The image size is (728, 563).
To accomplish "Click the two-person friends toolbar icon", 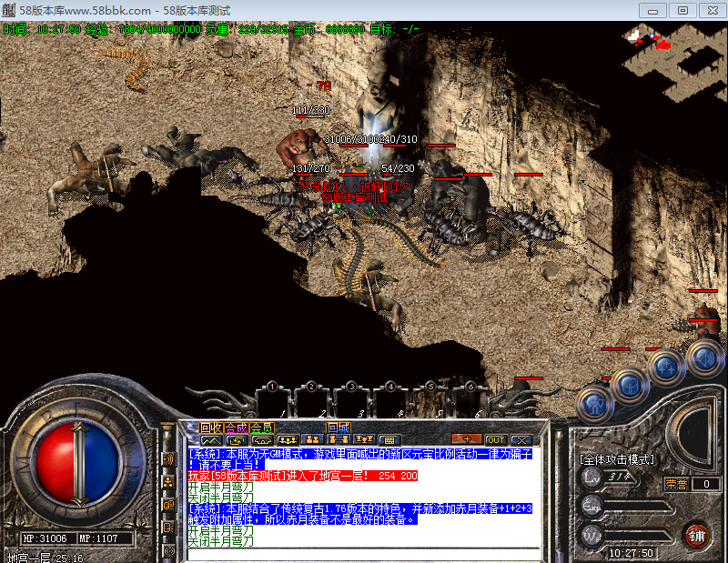I will pyautogui.click(x=312, y=439).
